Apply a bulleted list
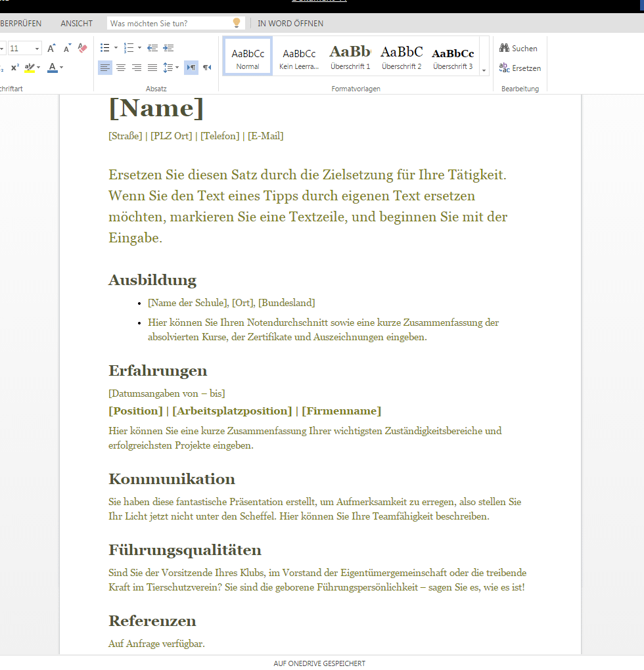Screen dimensions: 644x670 [x=104, y=48]
